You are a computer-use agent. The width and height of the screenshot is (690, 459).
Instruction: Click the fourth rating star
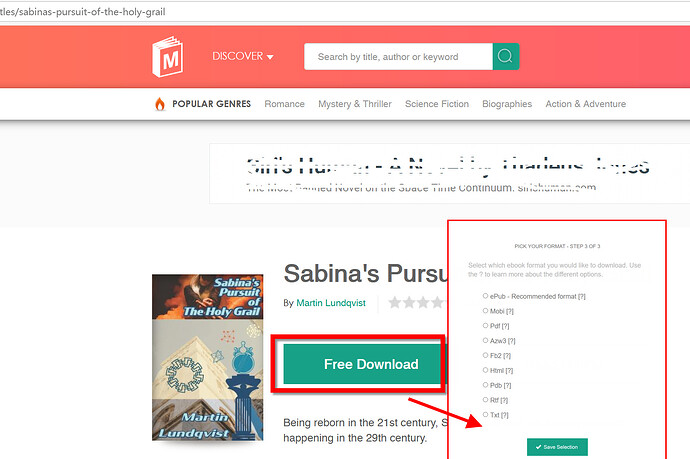437,302
